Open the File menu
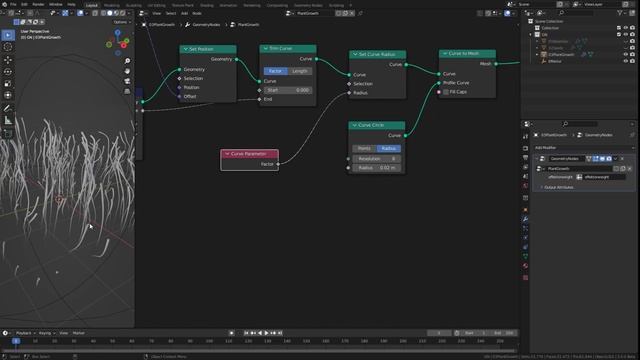 pos(13,4)
